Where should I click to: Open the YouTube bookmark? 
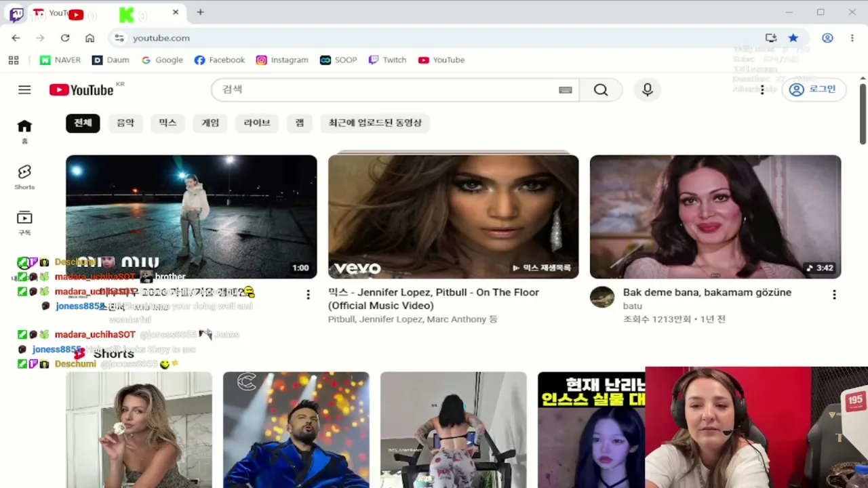[x=441, y=60]
